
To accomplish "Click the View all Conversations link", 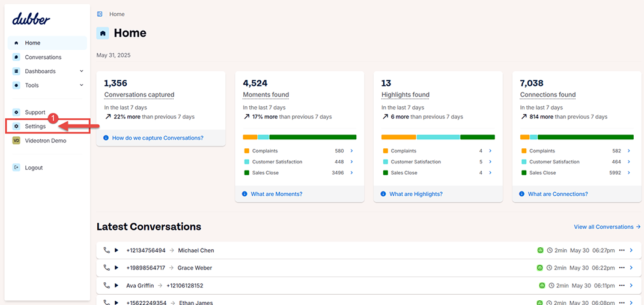I will (x=607, y=227).
